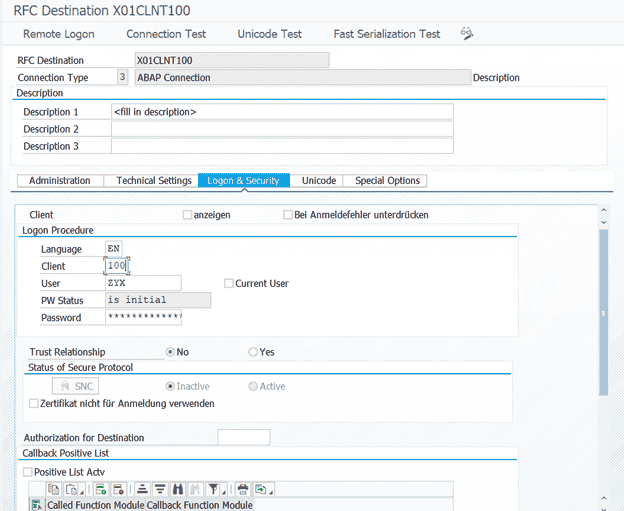624x511 pixels.
Task: Click the Remote Logon button
Action: 59,34
